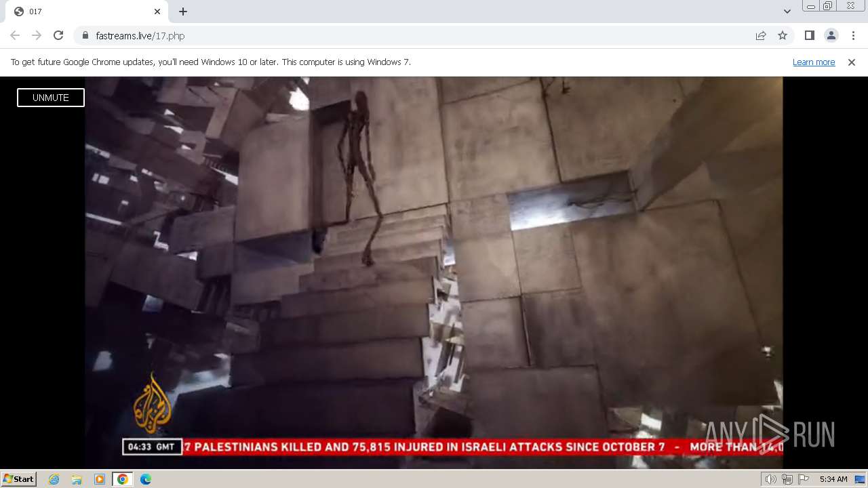Dismiss the Chrome update notification bar
This screenshot has height=488, width=868.
pos(852,62)
